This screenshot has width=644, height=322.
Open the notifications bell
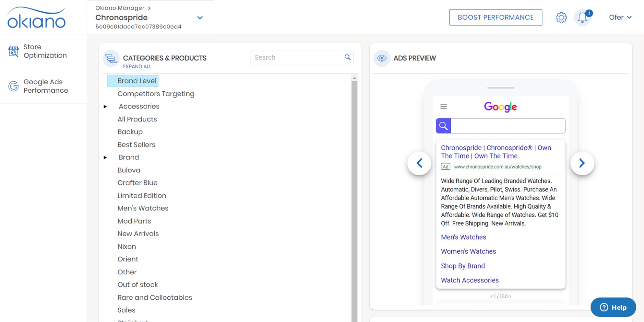click(583, 17)
